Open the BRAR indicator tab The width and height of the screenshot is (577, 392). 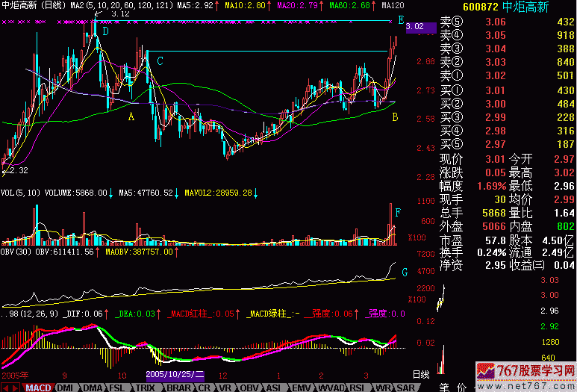tap(178, 388)
